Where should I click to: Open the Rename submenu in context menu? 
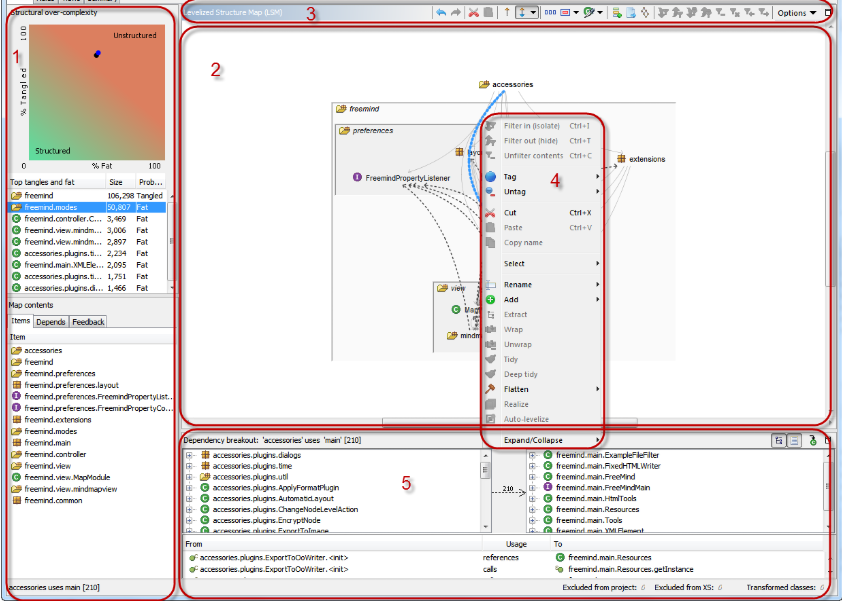coord(542,285)
